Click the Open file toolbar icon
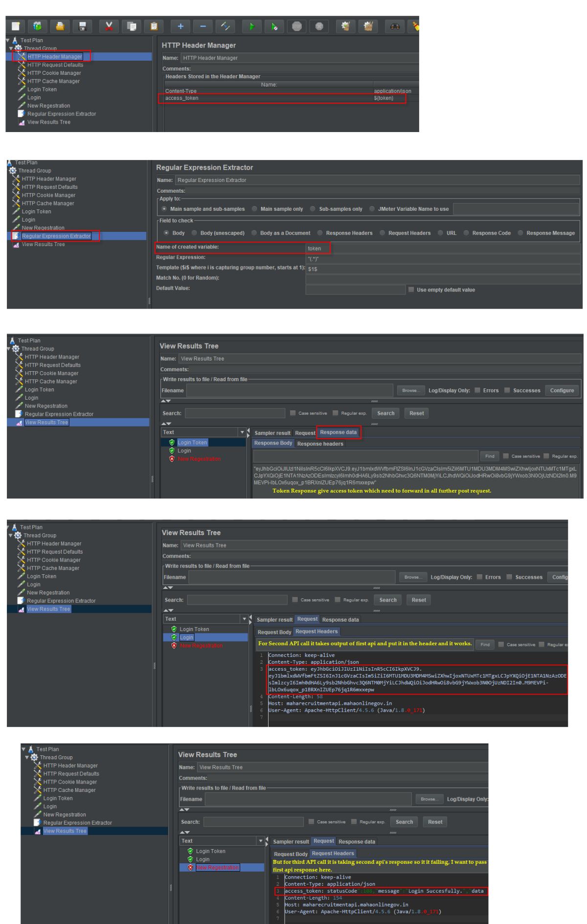Image resolution: width=587 pixels, height=924 pixels. (x=60, y=26)
